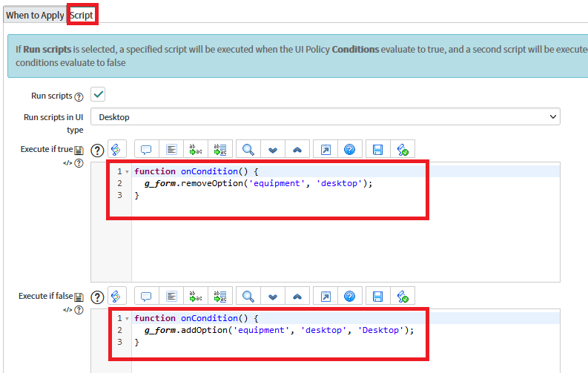Click the large help icon beside Execute if true

pyautogui.click(x=97, y=151)
